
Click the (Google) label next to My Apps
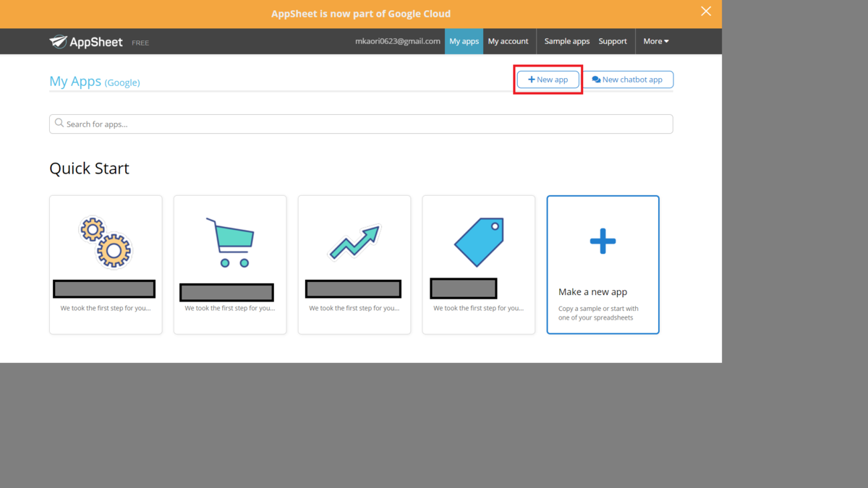122,82
